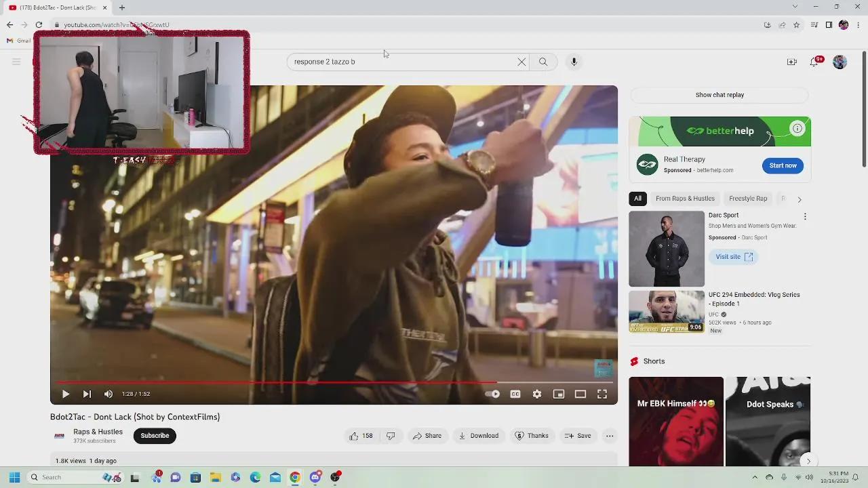Dislike the video

[x=391, y=436]
